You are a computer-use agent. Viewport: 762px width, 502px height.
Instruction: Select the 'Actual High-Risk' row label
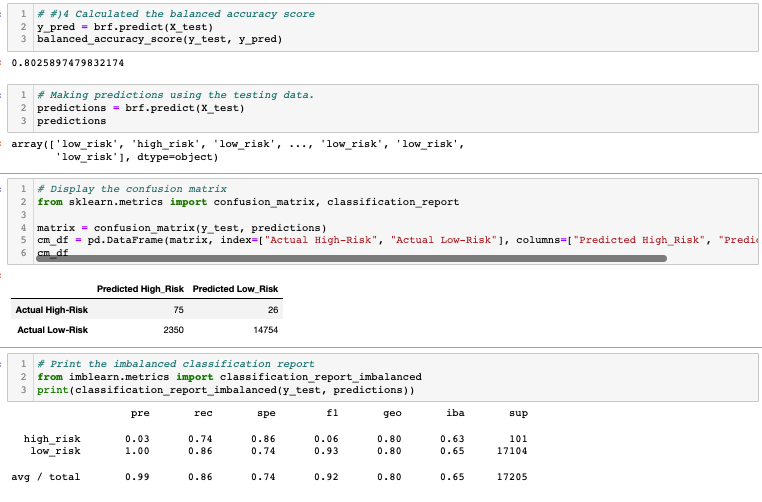(52, 310)
